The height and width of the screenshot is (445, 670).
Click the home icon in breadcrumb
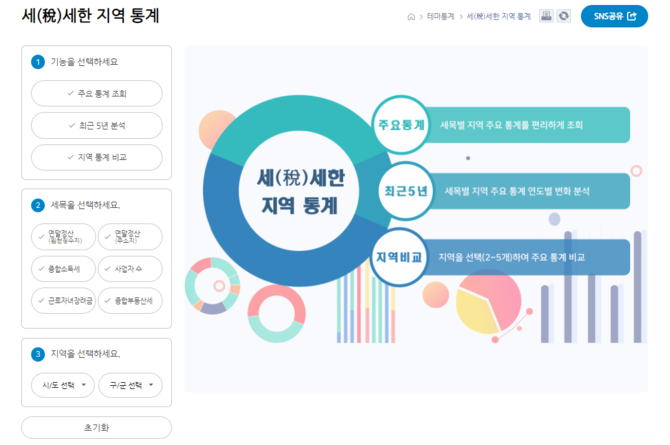click(411, 17)
